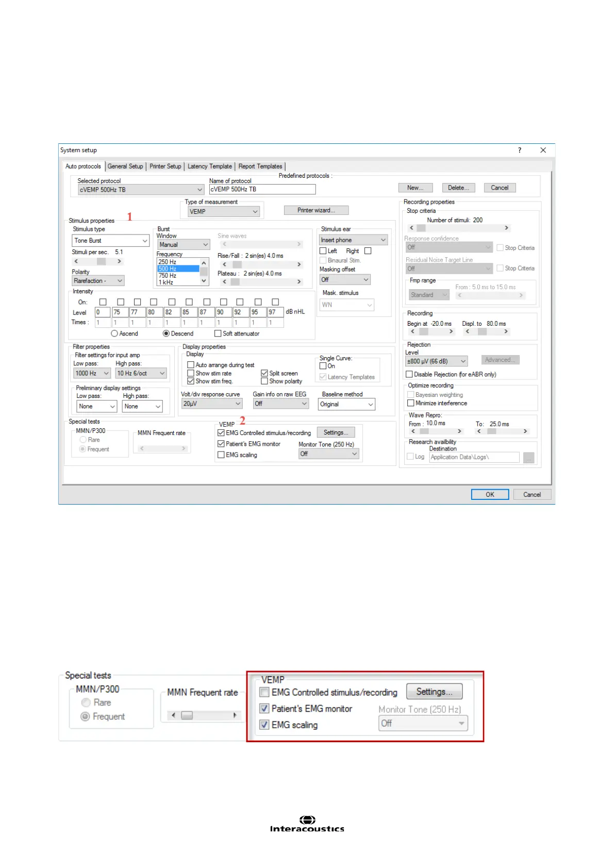The image size is (614, 868).
Task: Open preliminary display Low pass None dropdown
Action: [x=97, y=407]
